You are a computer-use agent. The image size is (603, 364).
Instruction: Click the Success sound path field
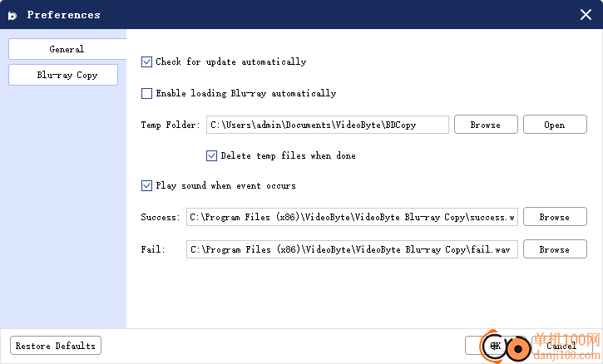pyautogui.click(x=352, y=217)
